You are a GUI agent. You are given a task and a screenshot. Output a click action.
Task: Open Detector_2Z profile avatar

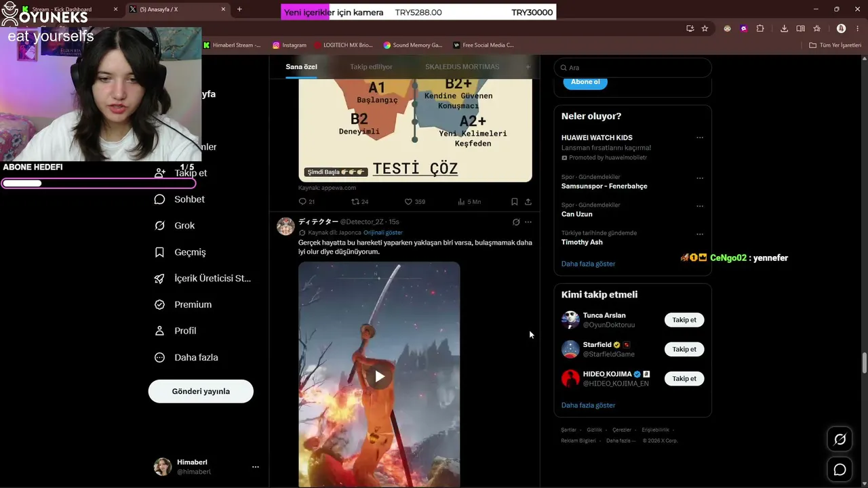tap(285, 226)
